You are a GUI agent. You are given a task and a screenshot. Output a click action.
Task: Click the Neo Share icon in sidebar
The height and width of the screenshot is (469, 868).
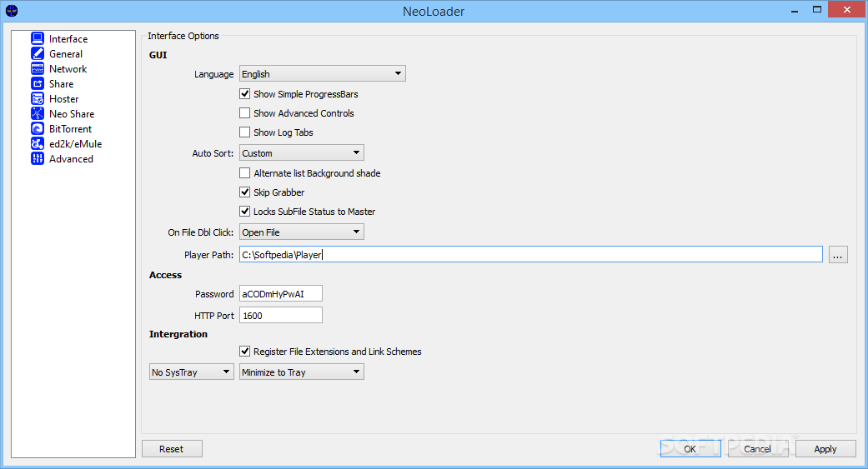(x=37, y=113)
